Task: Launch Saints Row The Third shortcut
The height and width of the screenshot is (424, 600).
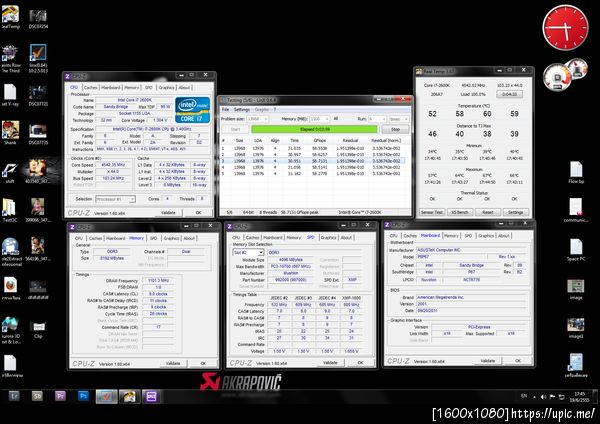Action: pyautogui.click(x=10, y=57)
